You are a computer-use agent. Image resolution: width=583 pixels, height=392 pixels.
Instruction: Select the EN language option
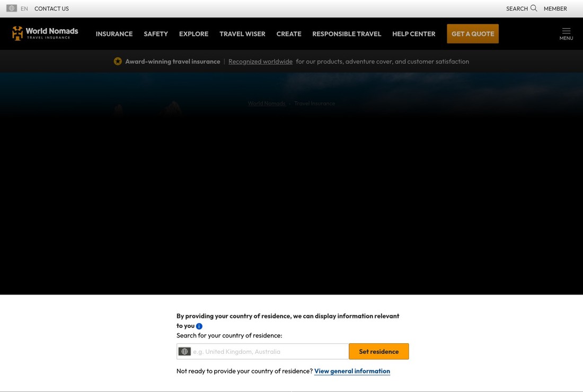tap(24, 8)
